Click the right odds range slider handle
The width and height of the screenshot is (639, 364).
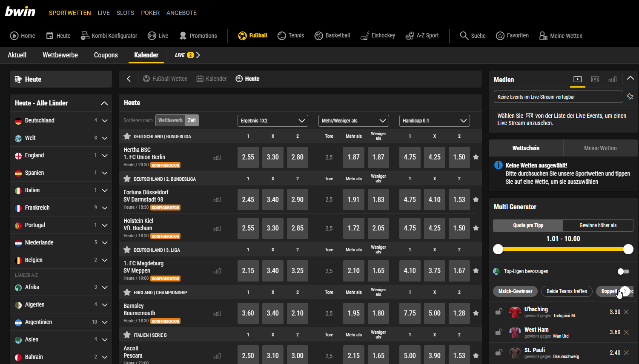point(628,249)
